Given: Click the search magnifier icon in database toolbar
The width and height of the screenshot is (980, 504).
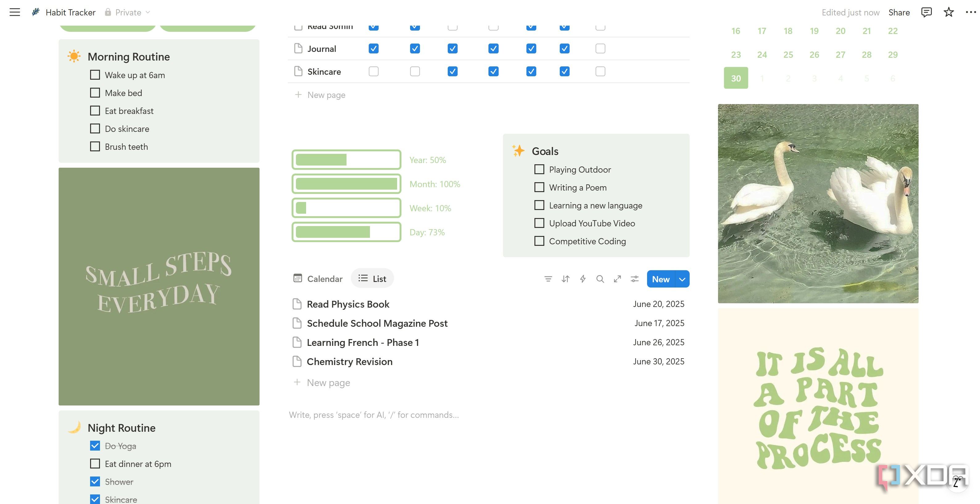Looking at the screenshot, I should 600,279.
